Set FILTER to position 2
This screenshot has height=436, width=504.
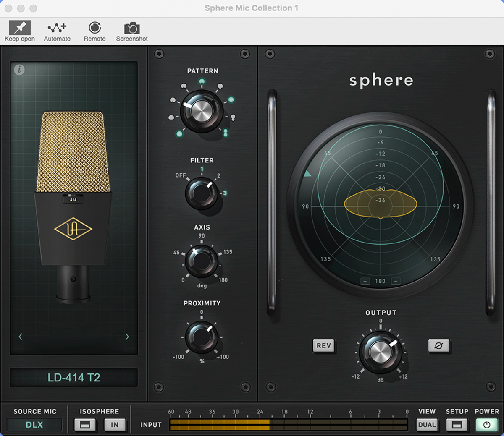click(x=218, y=176)
